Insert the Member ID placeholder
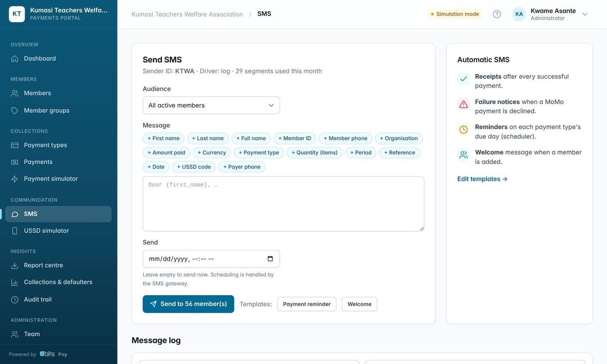Screen dimensions: 607x364 295,138
